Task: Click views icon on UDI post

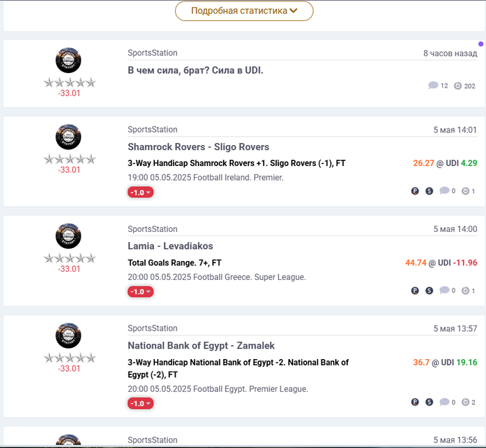Action: pos(458,86)
